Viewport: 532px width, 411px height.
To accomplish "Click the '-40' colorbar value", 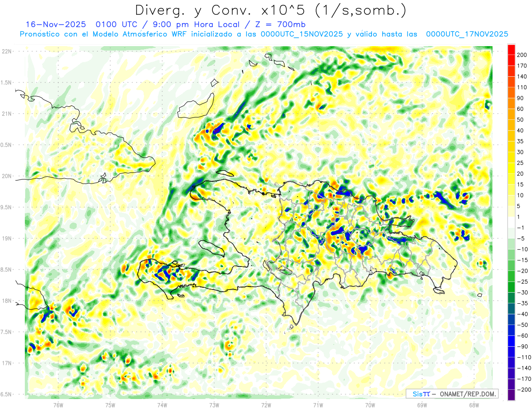I will pyautogui.click(x=522, y=314).
